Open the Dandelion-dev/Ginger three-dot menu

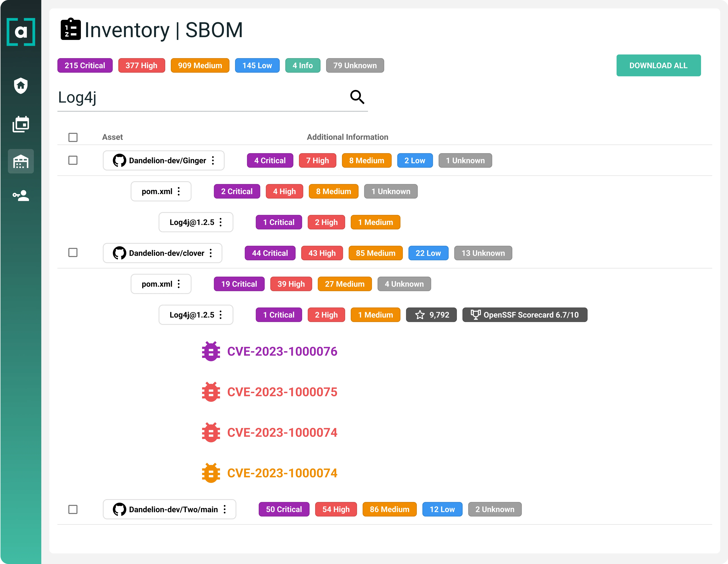tap(213, 160)
